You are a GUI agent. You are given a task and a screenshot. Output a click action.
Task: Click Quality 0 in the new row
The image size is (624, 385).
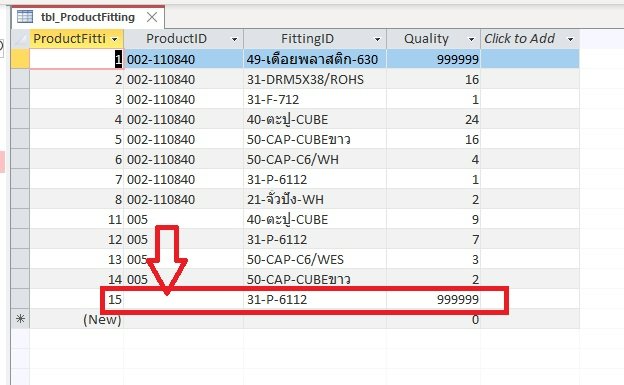(433, 319)
